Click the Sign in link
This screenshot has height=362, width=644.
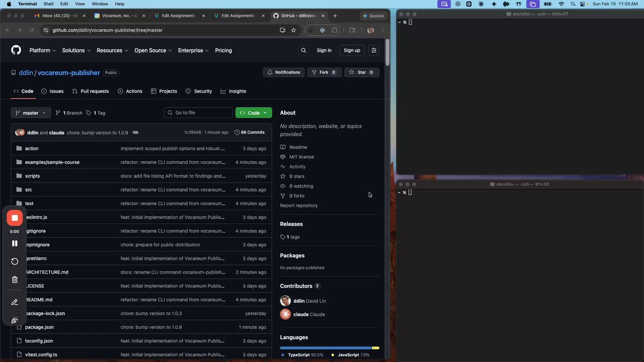tap(324, 50)
